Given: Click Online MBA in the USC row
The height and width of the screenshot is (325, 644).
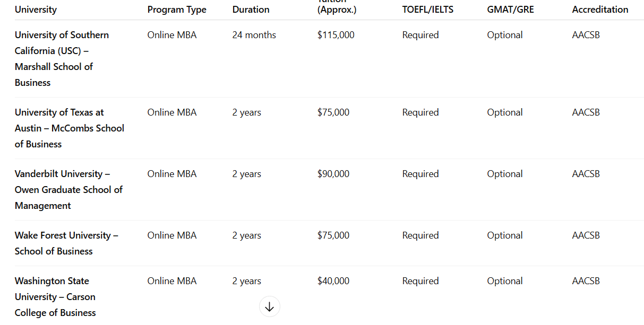Looking at the screenshot, I should (171, 35).
